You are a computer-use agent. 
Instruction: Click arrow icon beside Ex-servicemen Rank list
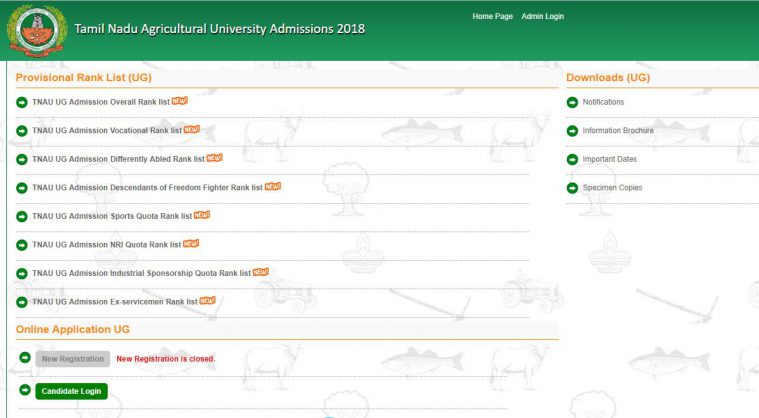pos(22,302)
